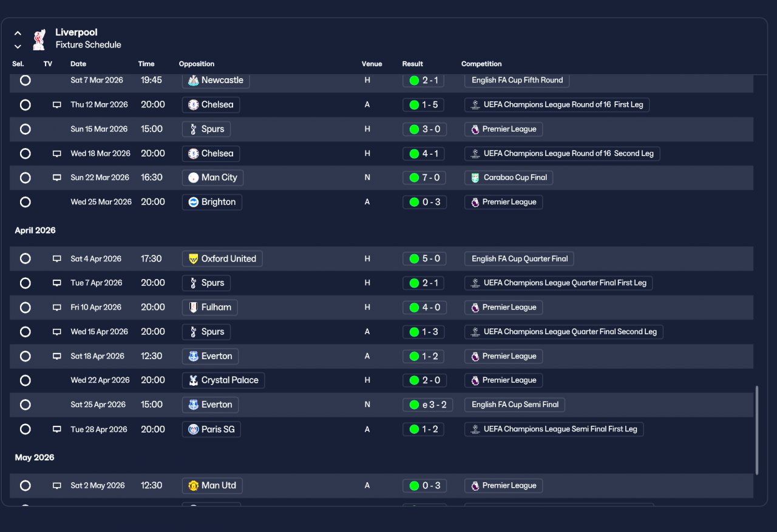Click the vertical scrollbar thumb on the right

pyautogui.click(x=756, y=430)
